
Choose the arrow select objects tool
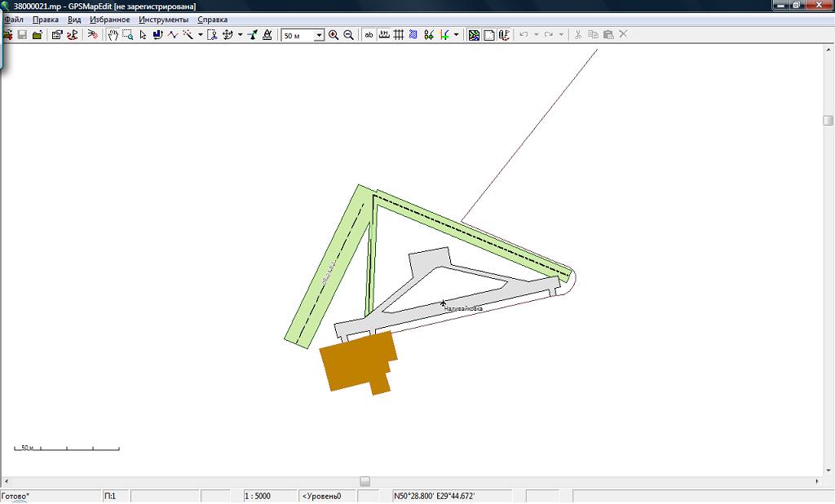[x=143, y=35]
